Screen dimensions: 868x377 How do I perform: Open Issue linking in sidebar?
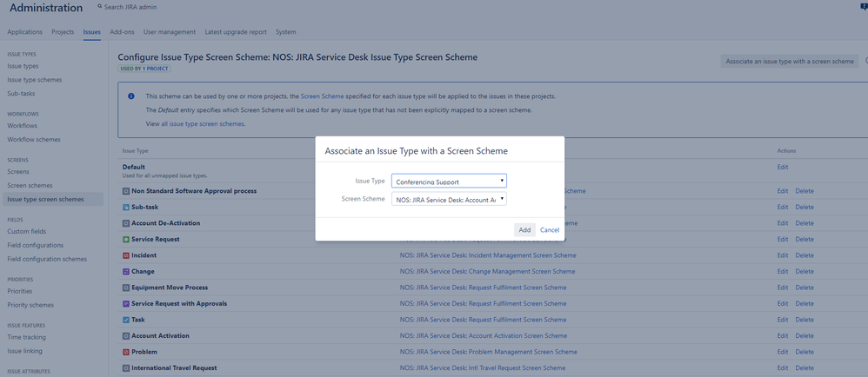(25, 351)
